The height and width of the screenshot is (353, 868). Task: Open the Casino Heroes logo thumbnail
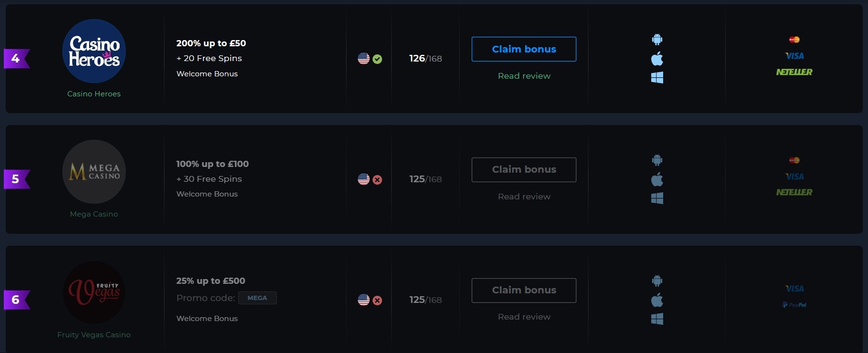(x=94, y=51)
